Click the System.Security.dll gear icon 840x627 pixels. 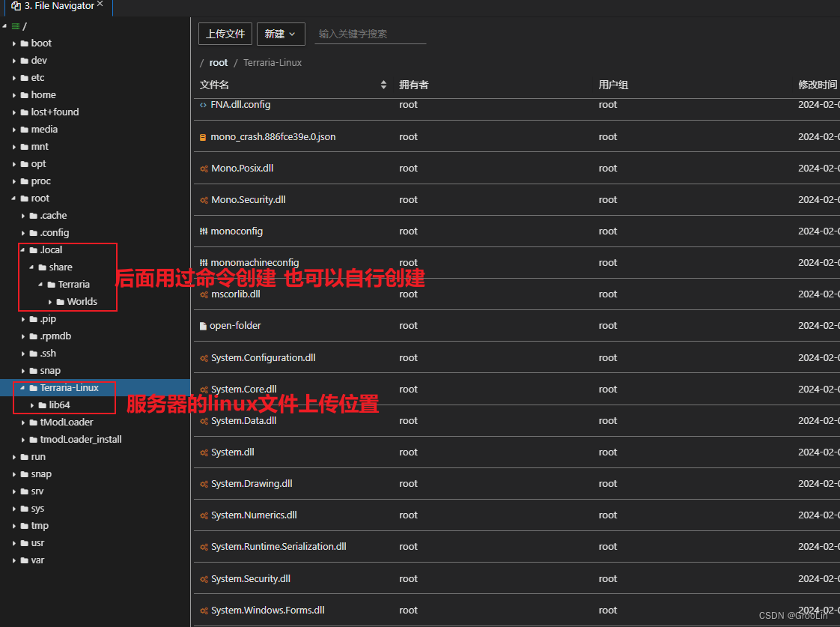(204, 579)
